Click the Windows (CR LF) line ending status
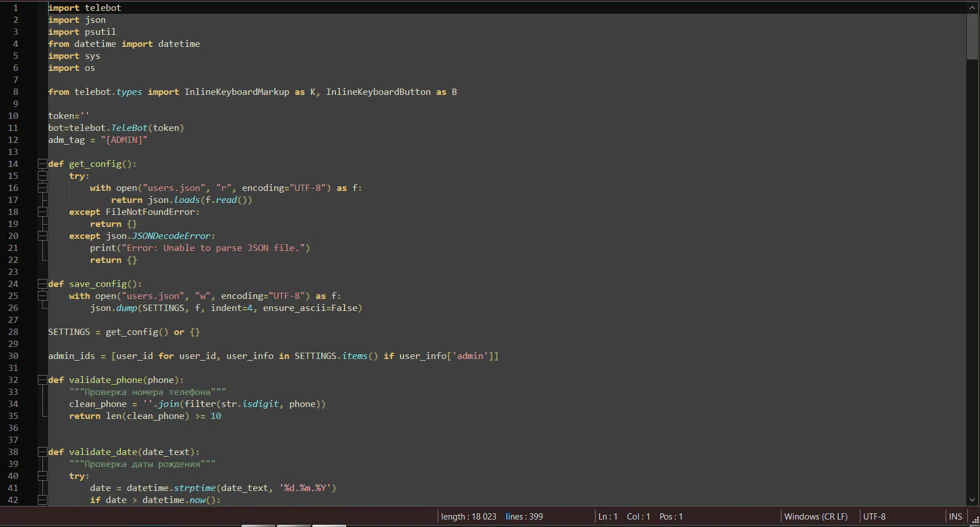 816,517
